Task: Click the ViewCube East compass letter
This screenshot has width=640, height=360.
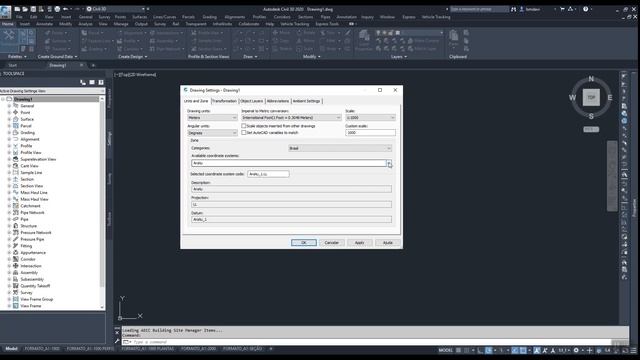Action: [610, 98]
